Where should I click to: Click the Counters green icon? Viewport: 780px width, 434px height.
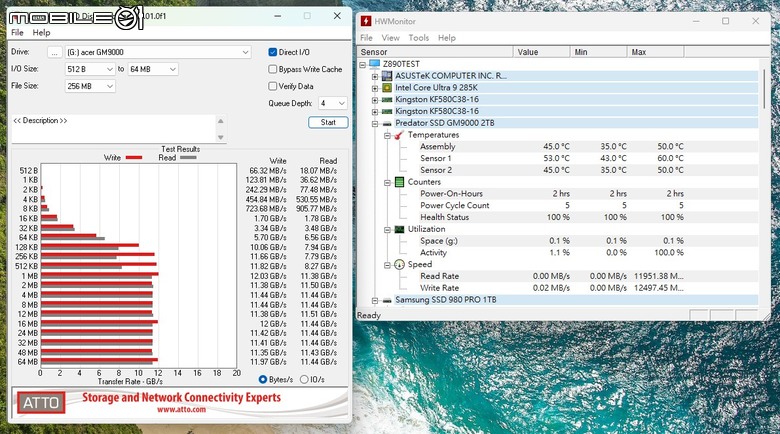[x=399, y=182]
